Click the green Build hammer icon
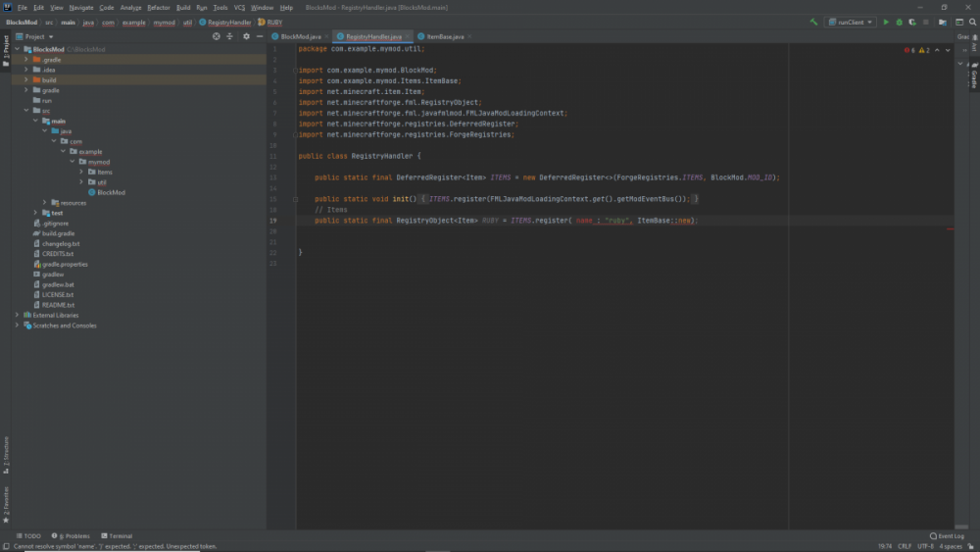Image resolution: width=980 pixels, height=552 pixels. pyautogui.click(x=814, y=22)
